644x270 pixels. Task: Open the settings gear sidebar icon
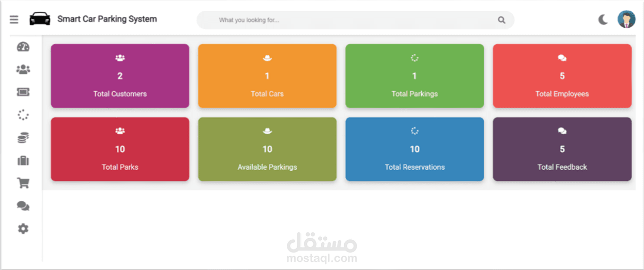tap(23, 229)
